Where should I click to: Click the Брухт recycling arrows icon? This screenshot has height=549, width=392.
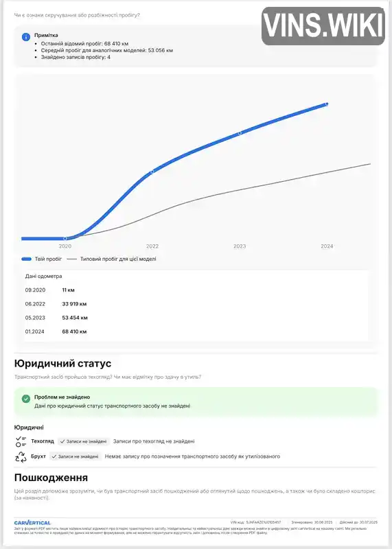[21, 457]
